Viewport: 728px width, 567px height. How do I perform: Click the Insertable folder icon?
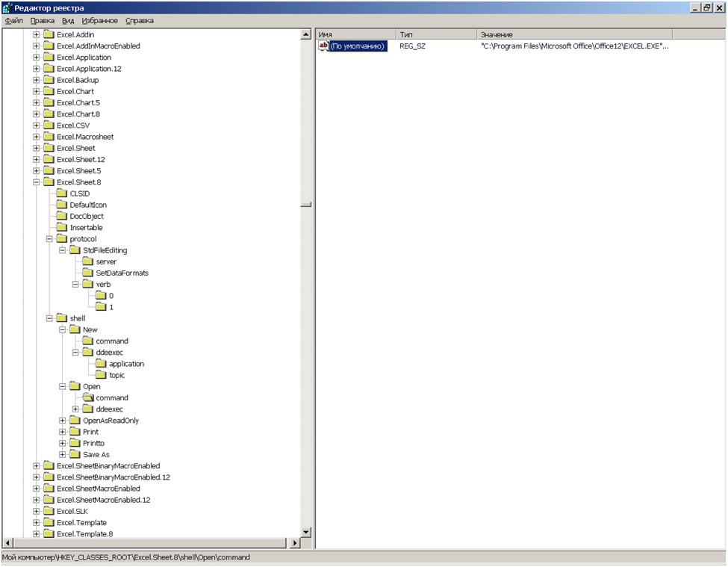(x=62, y=228)
